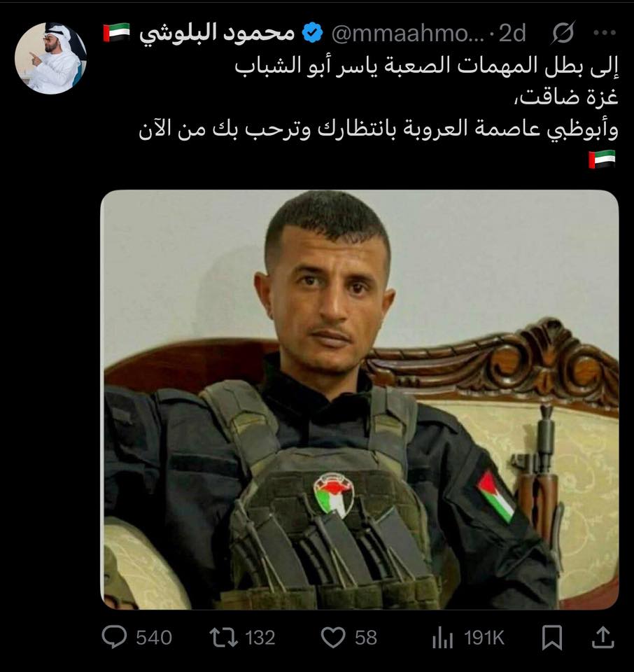Image resolution: width=634 pixels, height=672 pixels.
Task: Open the three-dot more options menu
Action: (605, 33)
